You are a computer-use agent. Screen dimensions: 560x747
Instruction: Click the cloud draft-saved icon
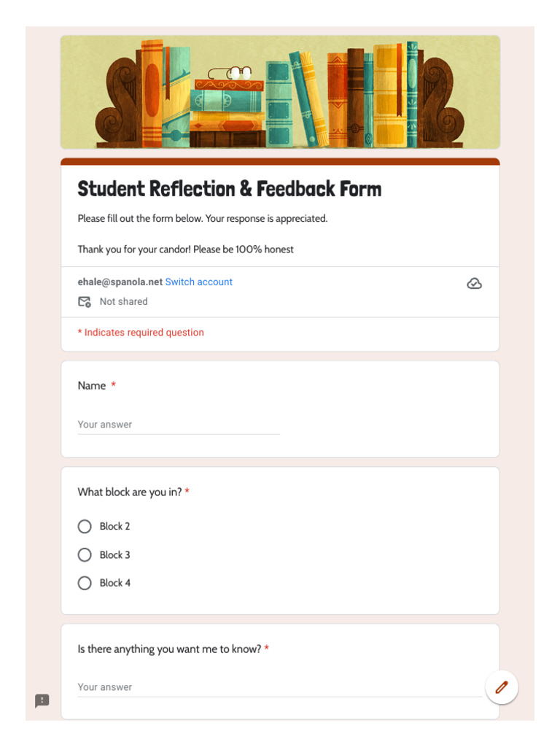pos(474,284)
